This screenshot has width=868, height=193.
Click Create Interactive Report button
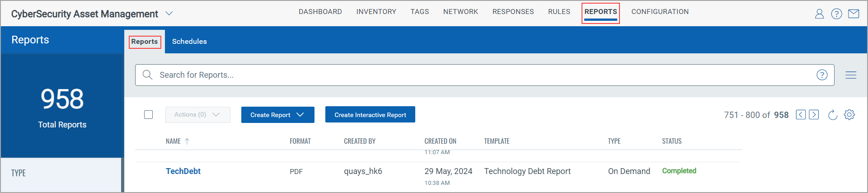[x=370, y=115]
